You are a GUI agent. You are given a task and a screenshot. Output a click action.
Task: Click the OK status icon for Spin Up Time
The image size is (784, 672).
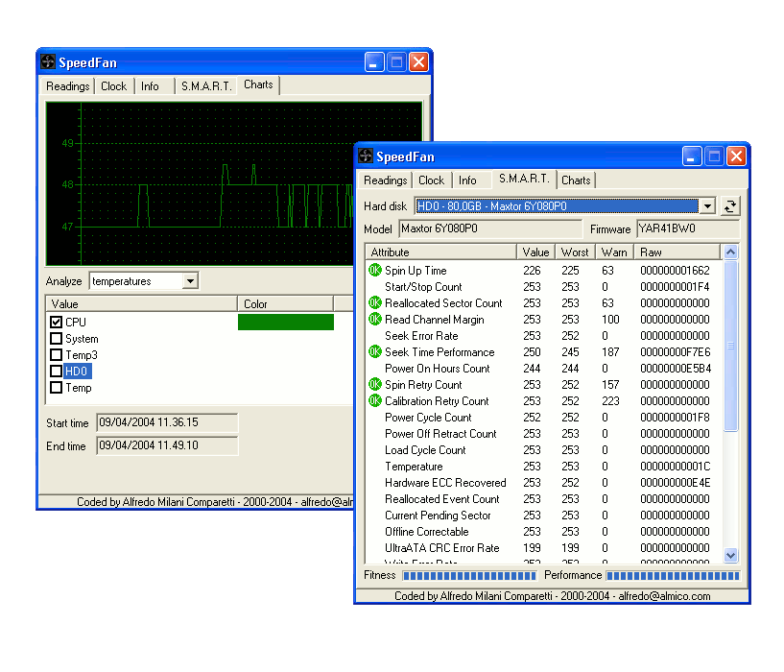(x=375, y=270)
